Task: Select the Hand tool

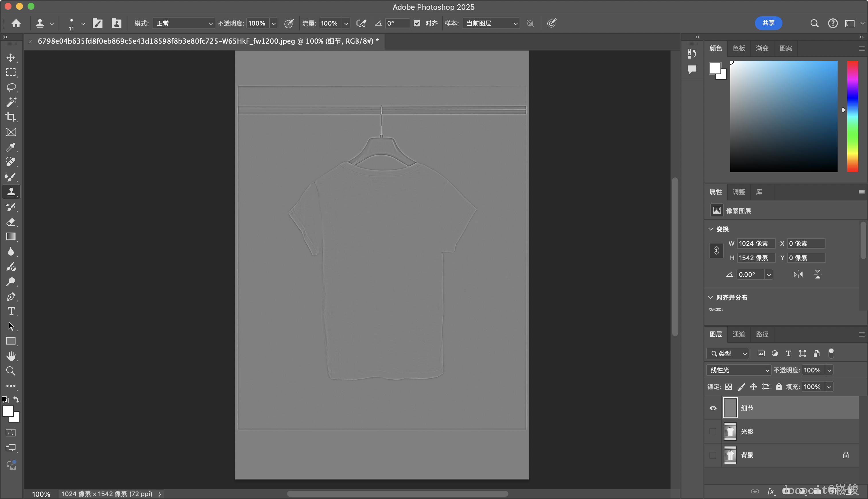Action: tap(11, 356)
